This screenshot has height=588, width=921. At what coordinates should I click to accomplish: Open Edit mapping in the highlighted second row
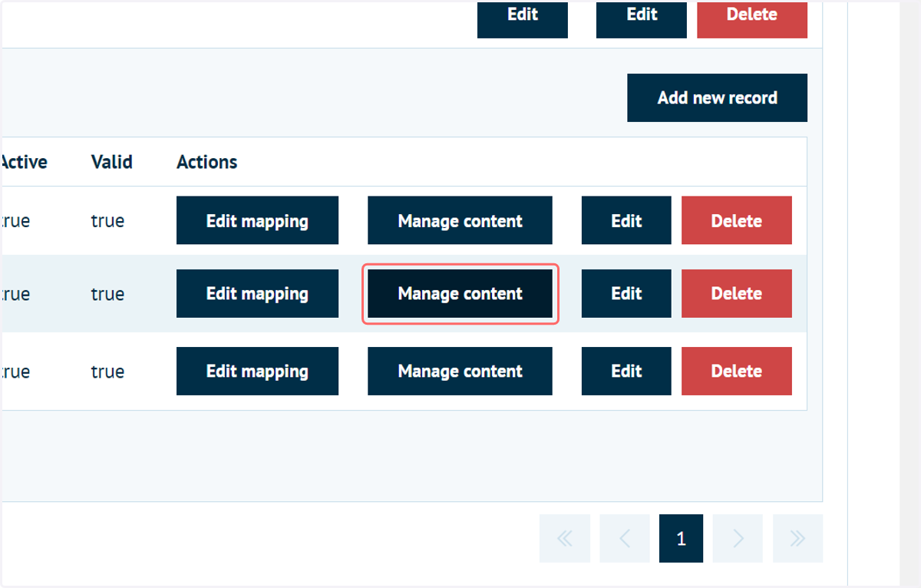[257, 293]
